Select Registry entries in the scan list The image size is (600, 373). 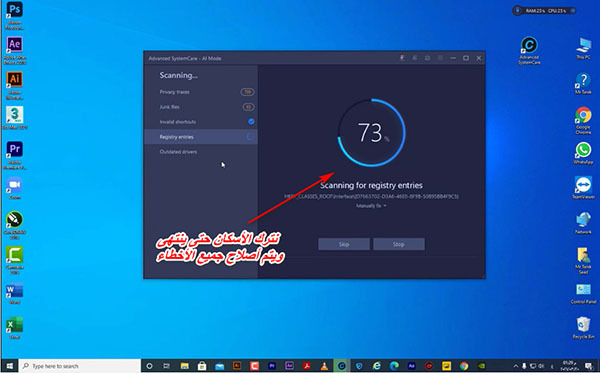(x=201, y=137)
